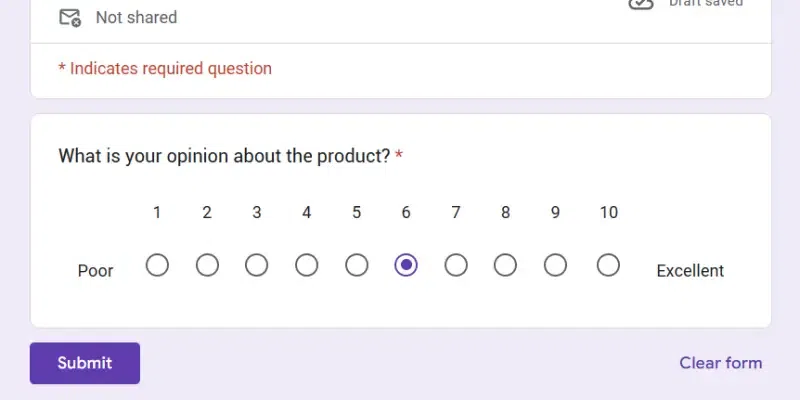Click the Excellent scale label
This screenshot has width=800, height=400.
click(x=690, y=271)
